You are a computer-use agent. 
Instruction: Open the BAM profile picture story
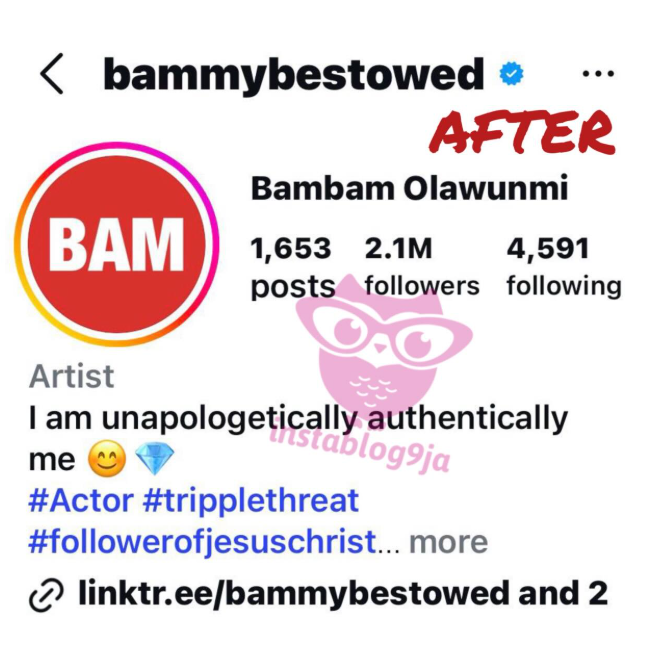click(x=117, y=244)
